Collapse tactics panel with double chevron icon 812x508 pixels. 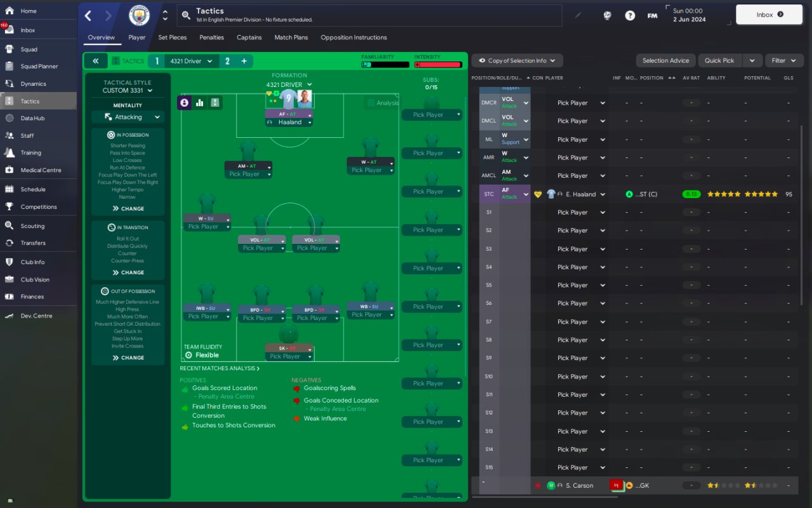(x=95, y=61)
